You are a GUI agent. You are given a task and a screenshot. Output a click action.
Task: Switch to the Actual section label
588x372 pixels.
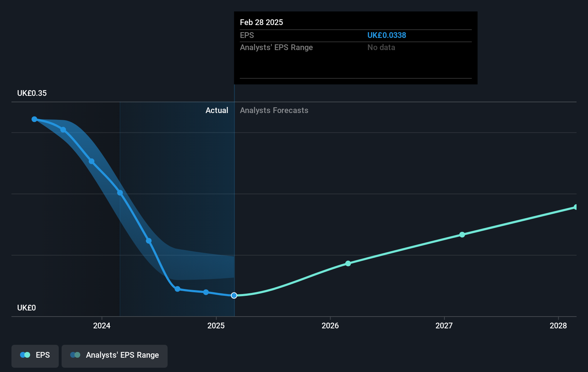point(217,110)
